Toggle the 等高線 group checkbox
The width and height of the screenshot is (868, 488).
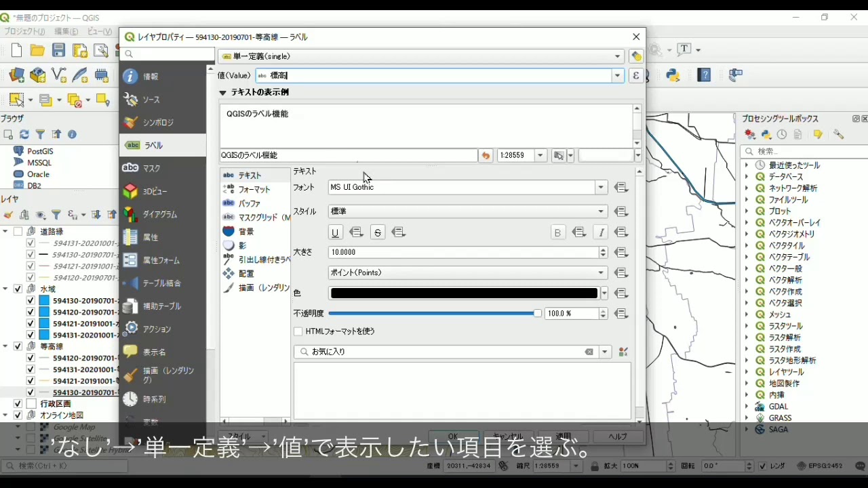18,346
